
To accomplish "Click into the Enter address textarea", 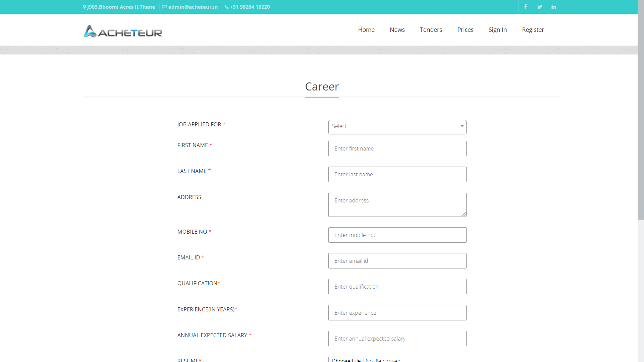I will coord(397,204).
